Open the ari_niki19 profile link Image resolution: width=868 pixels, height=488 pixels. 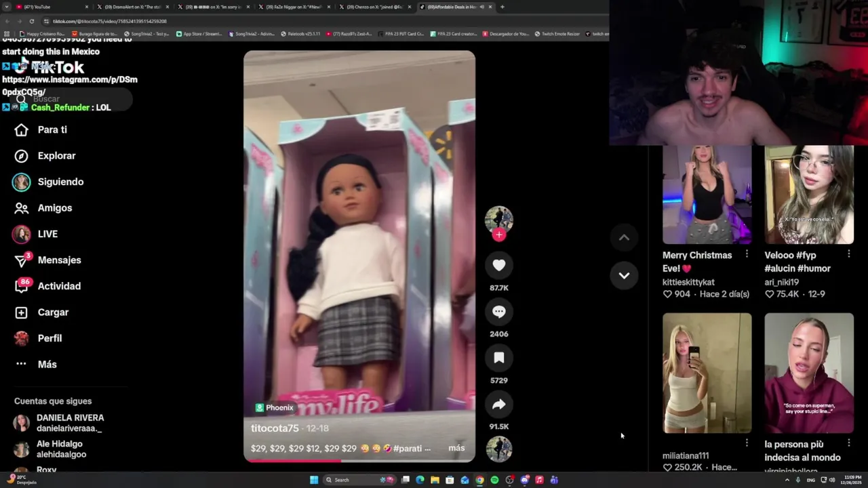tap(781, 282)
